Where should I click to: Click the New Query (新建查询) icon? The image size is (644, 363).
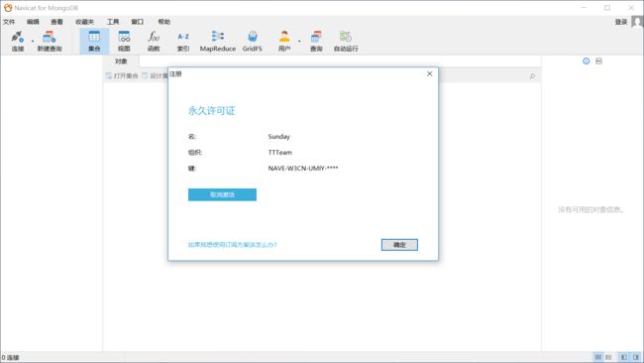click(50, 41)
